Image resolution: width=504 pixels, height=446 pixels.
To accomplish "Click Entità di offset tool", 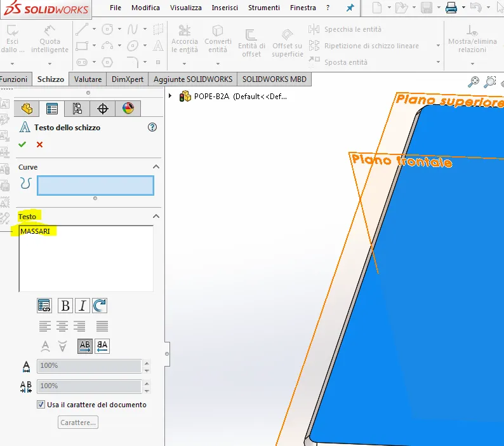I will point(251,43).
